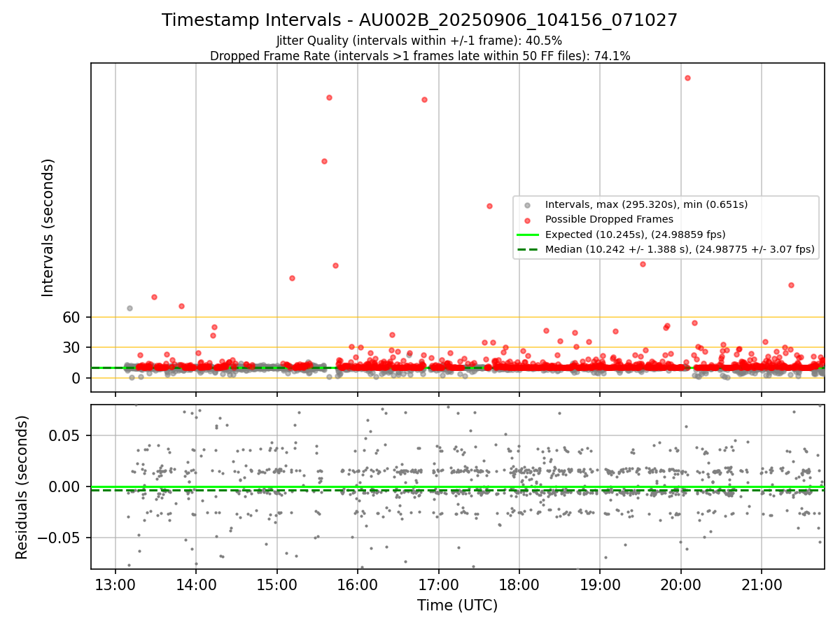
Task: Click the 'Jitter Quality' subtitle line
Action: click(419, 41)
